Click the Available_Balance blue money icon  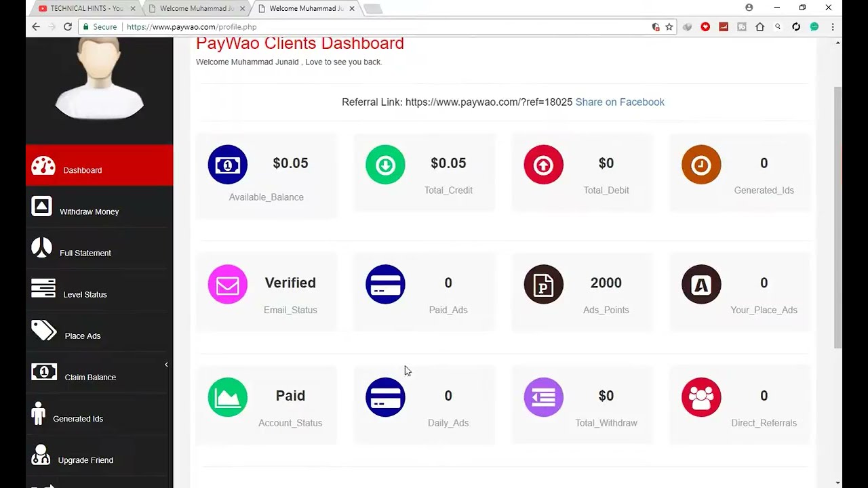click(228, 165)
